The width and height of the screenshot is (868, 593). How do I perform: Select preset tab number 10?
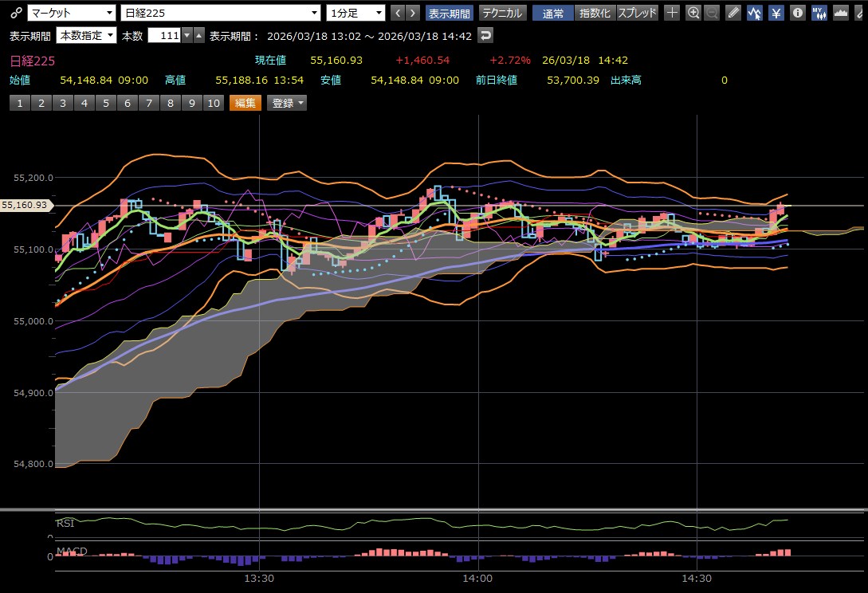(x=213, y=103)
